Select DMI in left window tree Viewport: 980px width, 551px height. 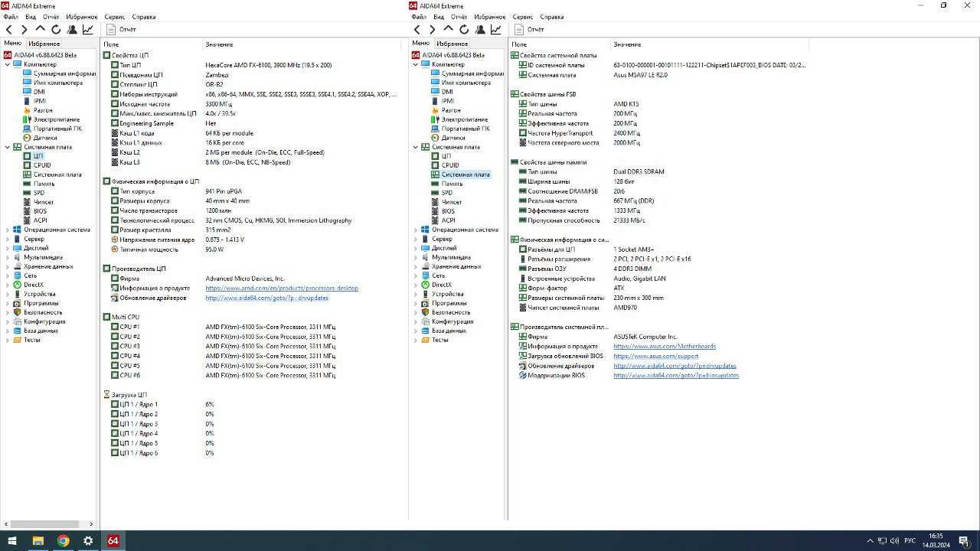[39, 92]
